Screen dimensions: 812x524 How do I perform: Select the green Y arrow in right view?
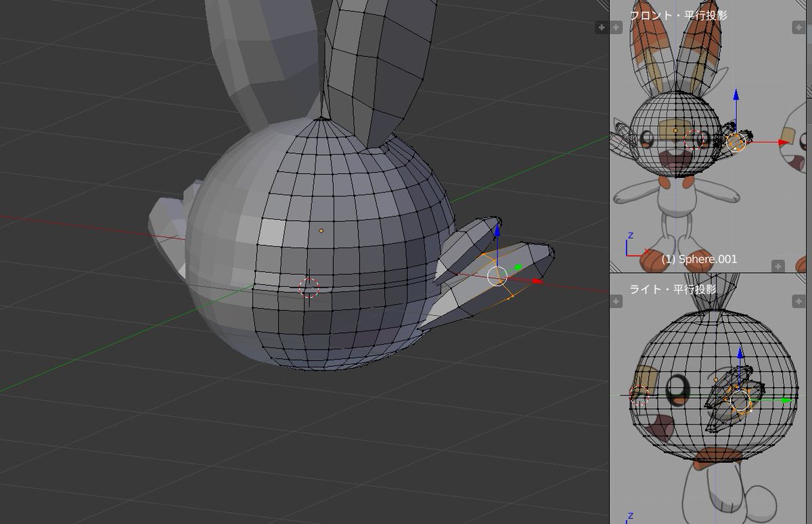pyautogui.click(x=785, y=400)
